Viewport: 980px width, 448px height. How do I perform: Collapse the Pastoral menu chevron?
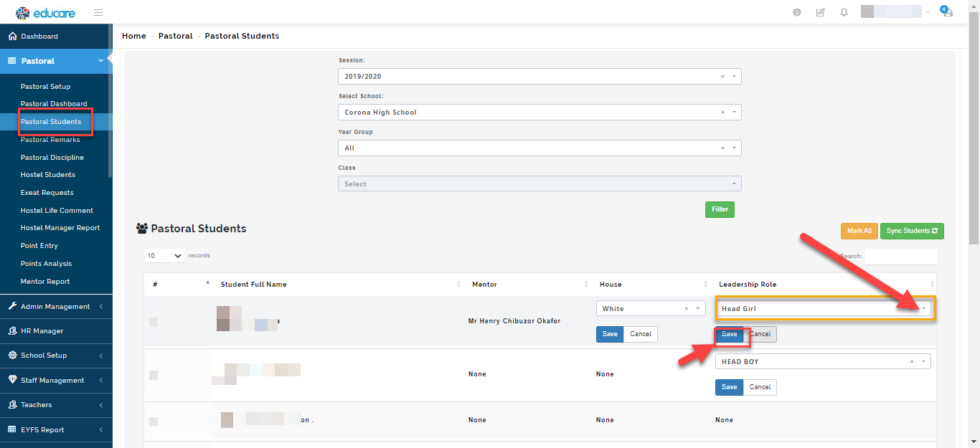[101, 61]
